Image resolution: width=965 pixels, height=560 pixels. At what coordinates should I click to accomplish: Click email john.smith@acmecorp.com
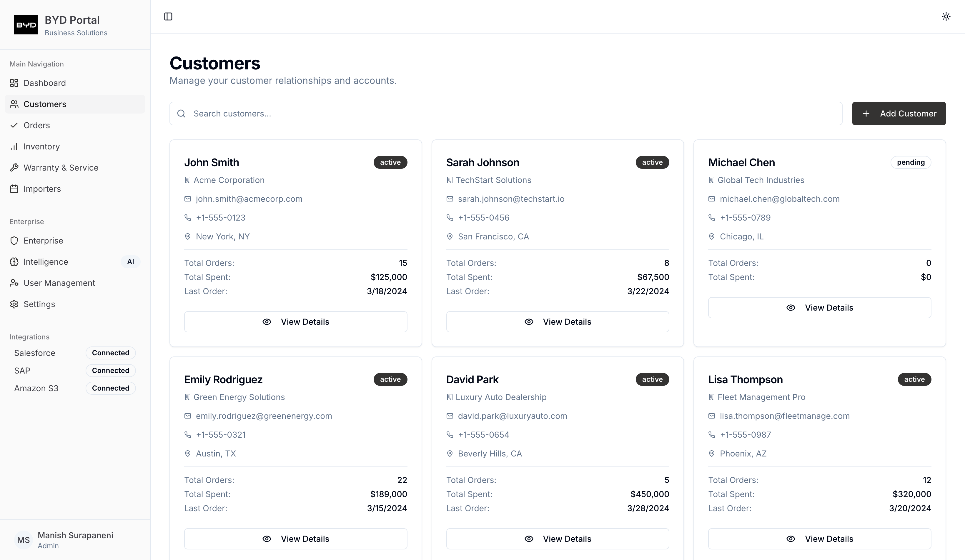[x=249, y=199]
